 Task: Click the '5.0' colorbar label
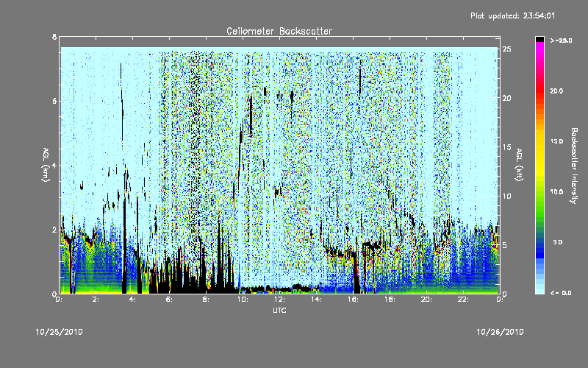tap(558, 242)
